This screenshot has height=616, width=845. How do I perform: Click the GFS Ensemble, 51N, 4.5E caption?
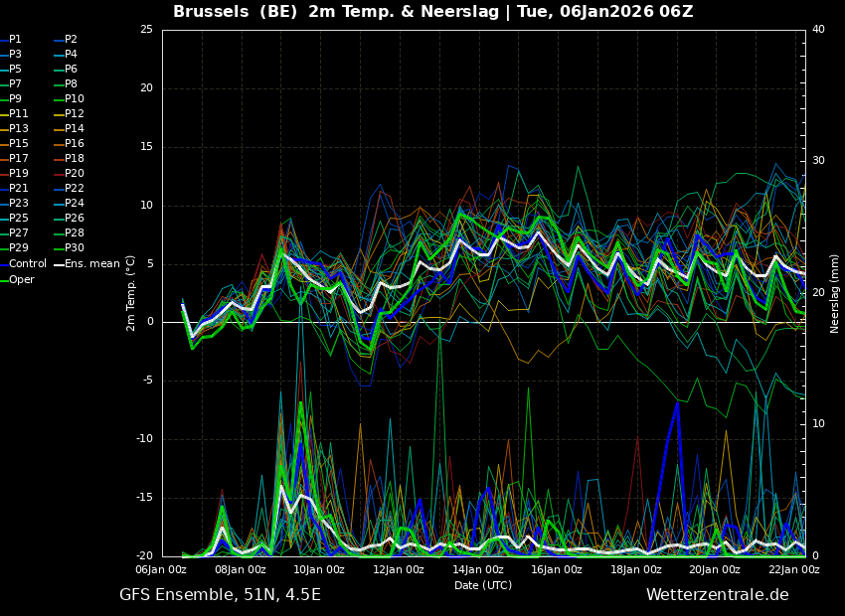220,595
